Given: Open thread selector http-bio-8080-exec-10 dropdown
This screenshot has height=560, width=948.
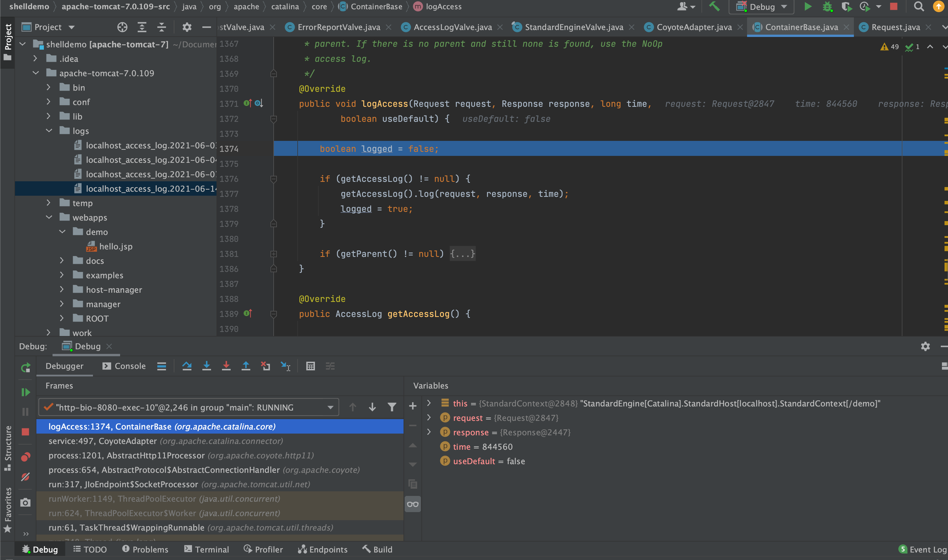Looking at the screenshot, I should [x=189, y=407].
